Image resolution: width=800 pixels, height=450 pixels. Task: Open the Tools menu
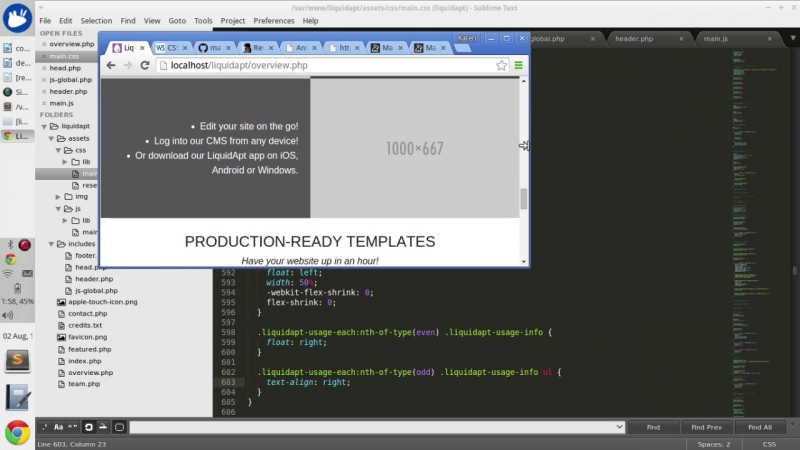coord(203,21)
